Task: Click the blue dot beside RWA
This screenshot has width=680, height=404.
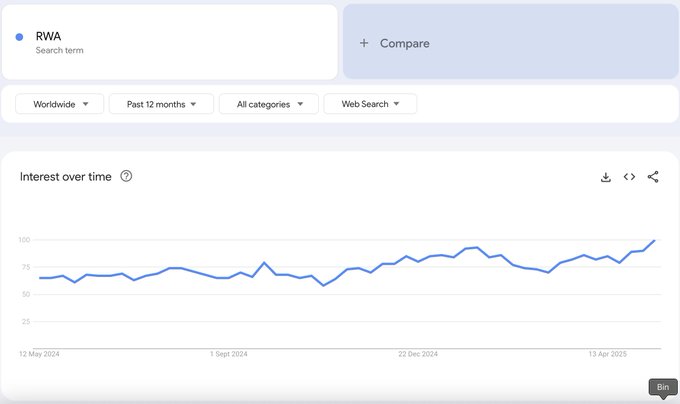Action: (19, 37)
